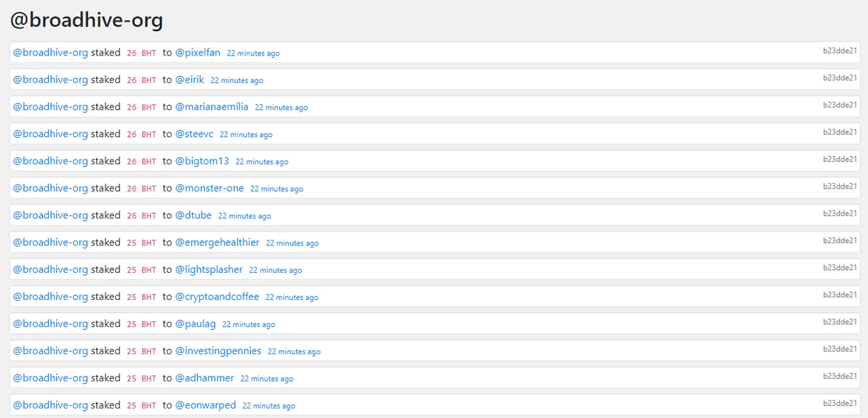Viewport: 868px width, 418px height.
Task: Click @broadhive-org in the eirik row
Action: click(x=51, y=79)
